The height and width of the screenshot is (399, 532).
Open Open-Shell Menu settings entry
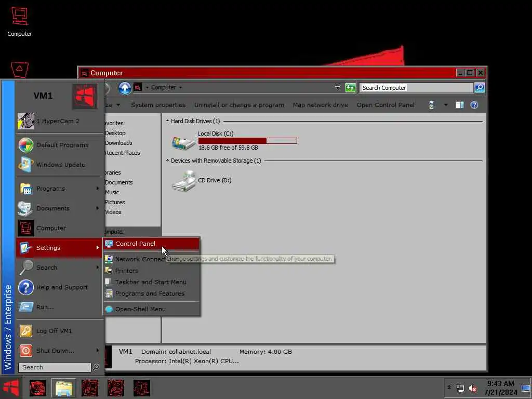152,309
